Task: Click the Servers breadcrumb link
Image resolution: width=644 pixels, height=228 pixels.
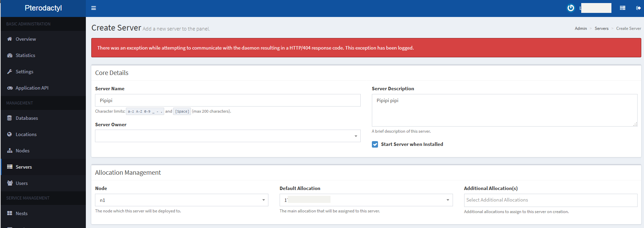Action: pos(601,28)
